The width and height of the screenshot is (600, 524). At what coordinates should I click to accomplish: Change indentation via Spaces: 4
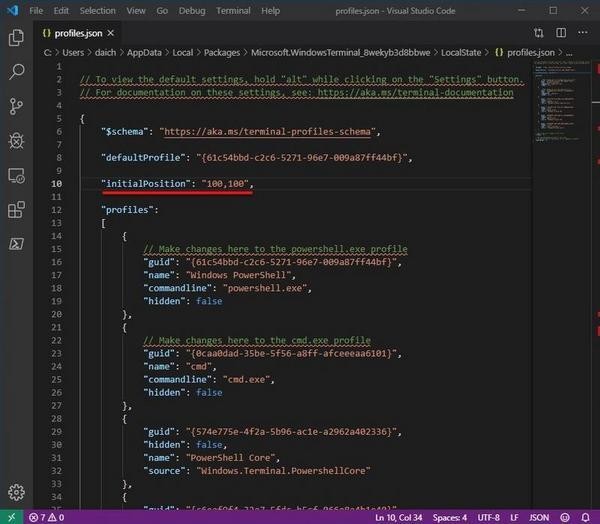450,517
